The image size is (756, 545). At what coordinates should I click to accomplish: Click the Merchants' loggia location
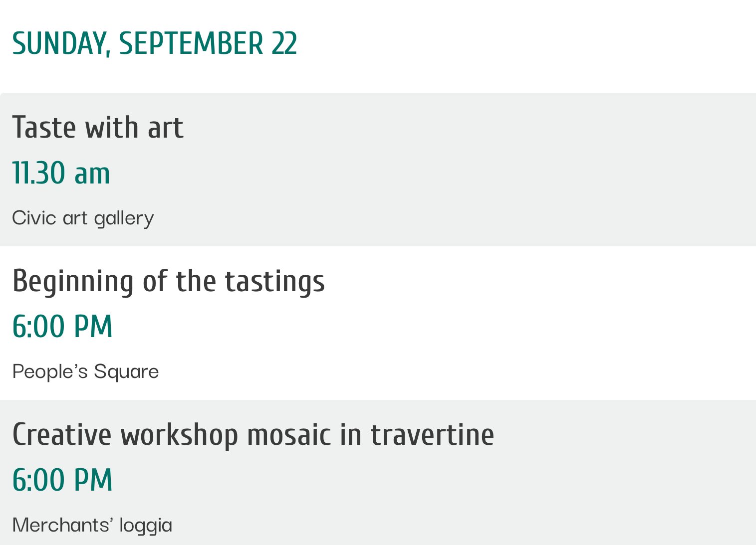click(92, 525)
